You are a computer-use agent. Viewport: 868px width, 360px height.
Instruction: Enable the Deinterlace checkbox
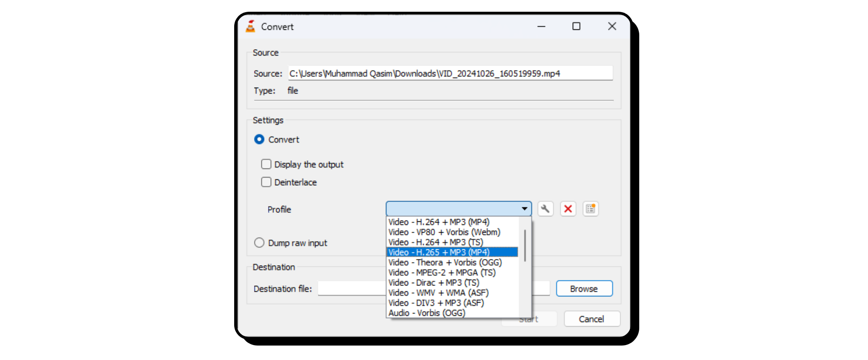coord(266,182)
